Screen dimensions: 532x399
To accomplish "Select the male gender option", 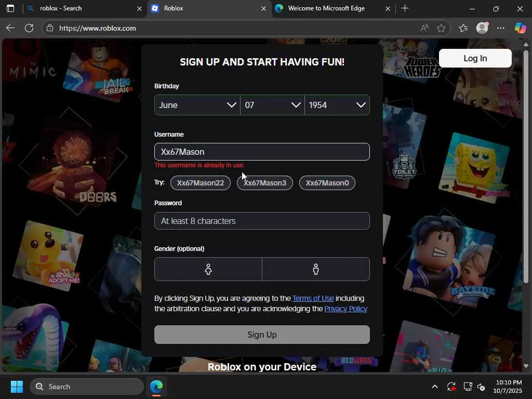I will point(316,269).
